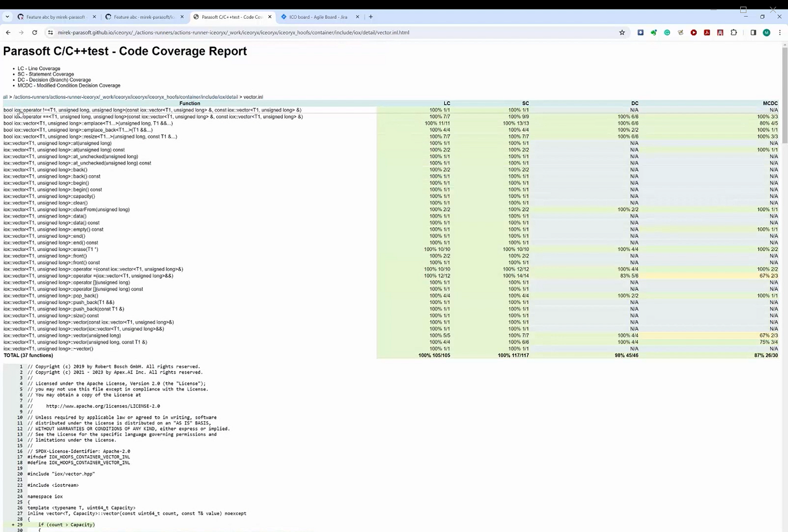
Task: Select the size() const function row
Action: [x=391, y=316]
